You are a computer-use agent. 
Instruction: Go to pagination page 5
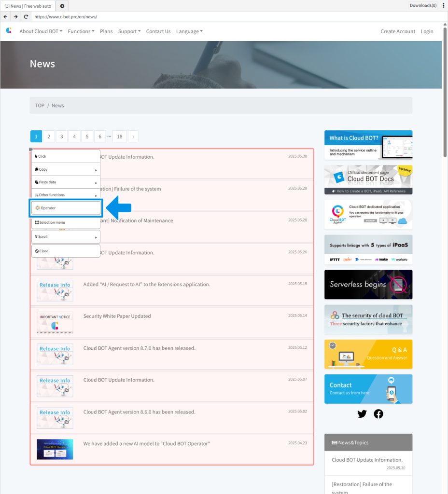87,137
